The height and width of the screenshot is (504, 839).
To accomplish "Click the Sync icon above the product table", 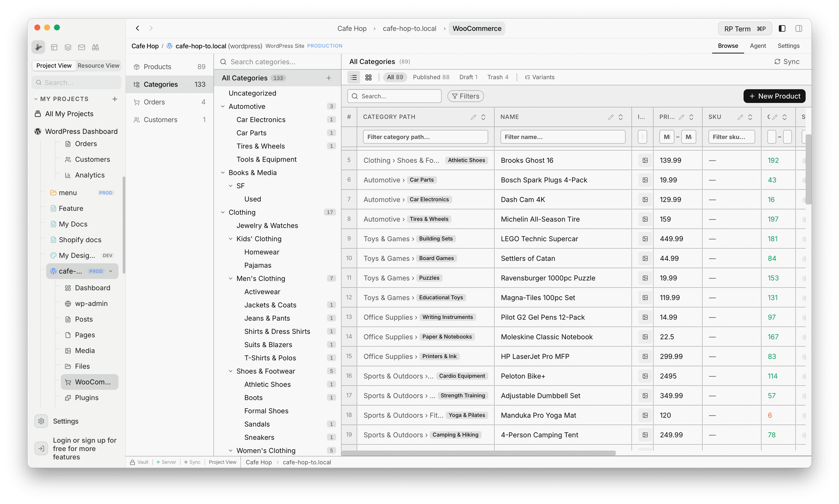I will [777, 62].
